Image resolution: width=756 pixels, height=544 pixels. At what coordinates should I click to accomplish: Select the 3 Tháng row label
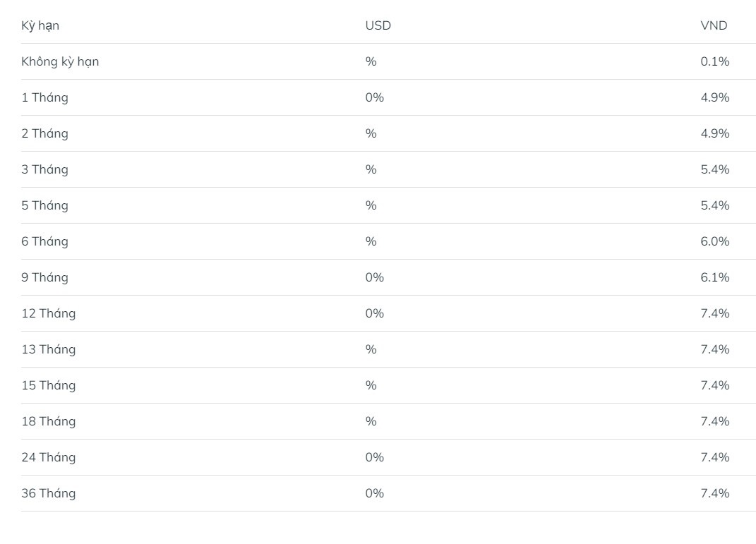pyautogui.click(x=45, y=169)
